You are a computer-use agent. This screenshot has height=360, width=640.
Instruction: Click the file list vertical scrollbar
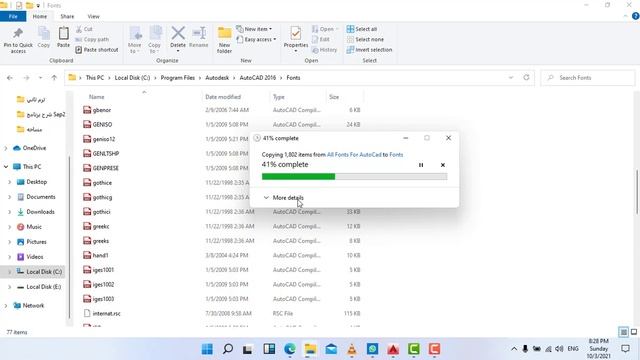point(637,191)
